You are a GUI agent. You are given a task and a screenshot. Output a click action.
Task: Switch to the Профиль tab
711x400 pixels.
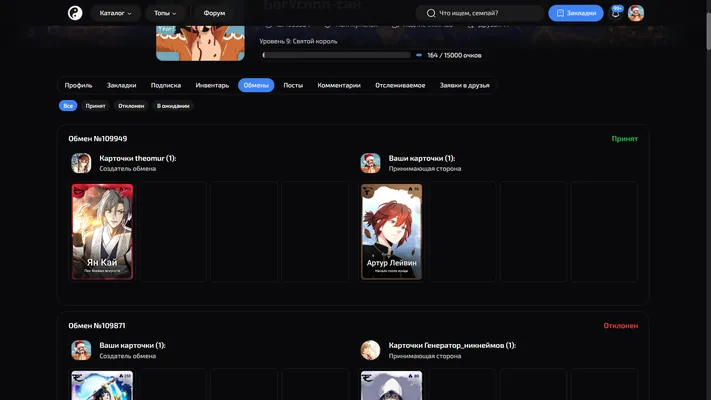coord(78,85)
